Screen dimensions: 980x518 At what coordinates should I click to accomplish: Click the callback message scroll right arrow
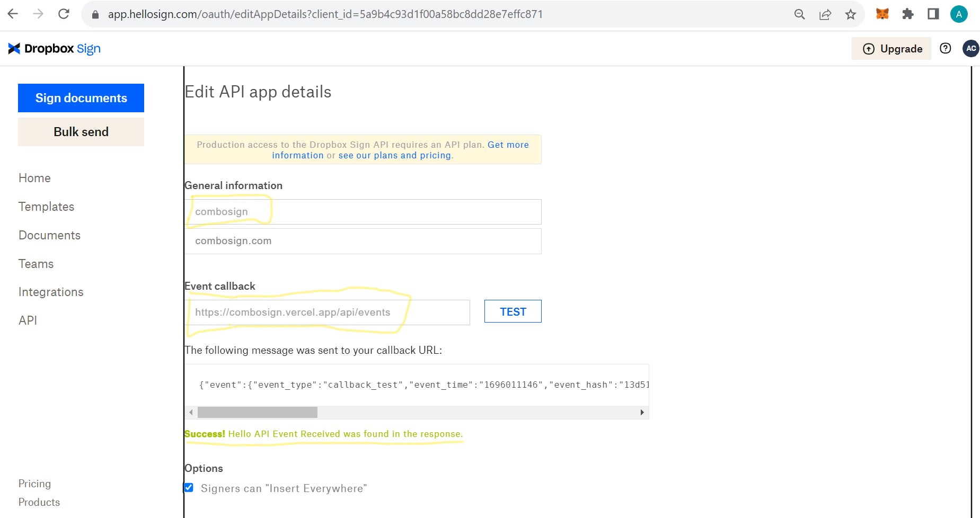tap(642, 412)
